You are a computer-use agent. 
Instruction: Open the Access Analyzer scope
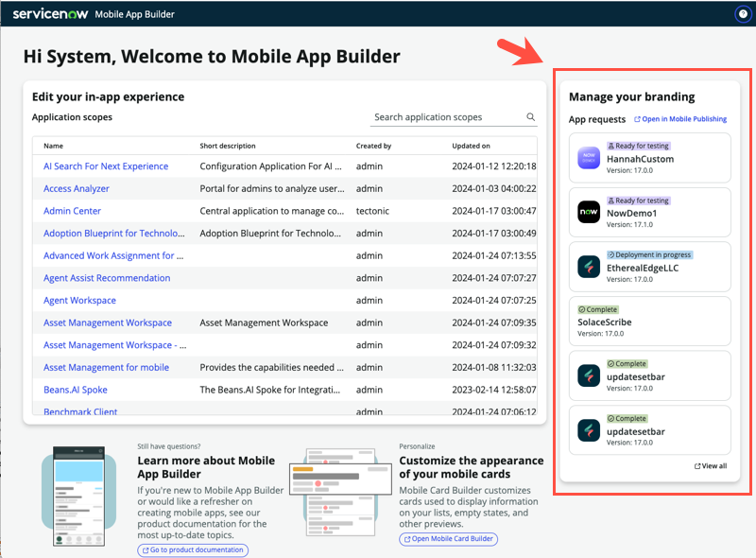[77, 189]
